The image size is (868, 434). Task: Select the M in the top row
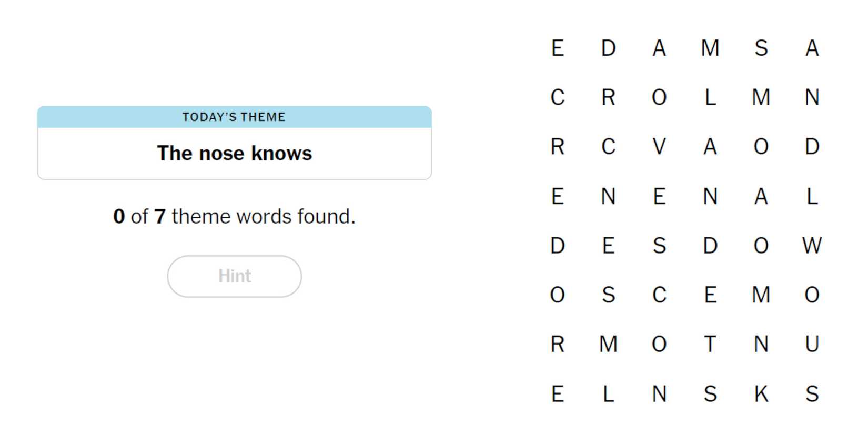tap(710, 48)
